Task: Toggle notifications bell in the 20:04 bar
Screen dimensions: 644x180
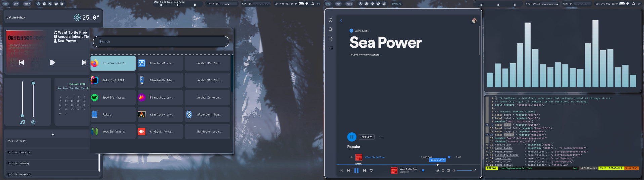Action: click(x=634, y=4)
